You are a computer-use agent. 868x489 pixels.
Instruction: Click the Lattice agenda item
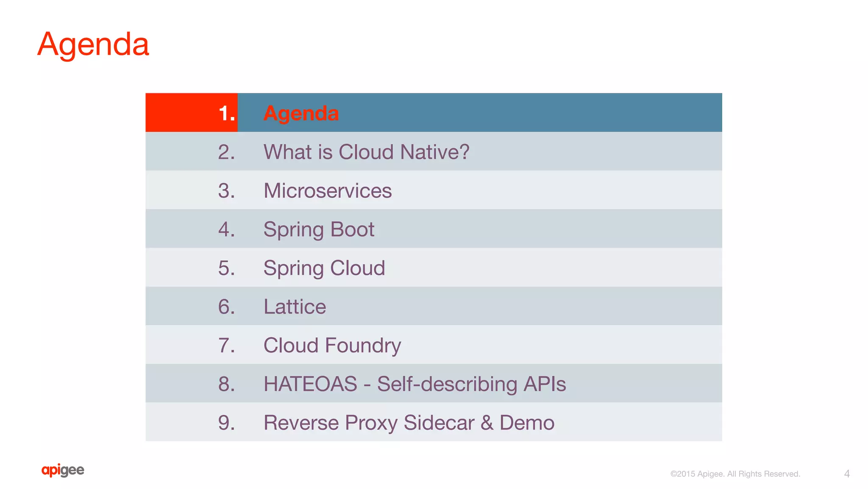click(x=295, y=307)
